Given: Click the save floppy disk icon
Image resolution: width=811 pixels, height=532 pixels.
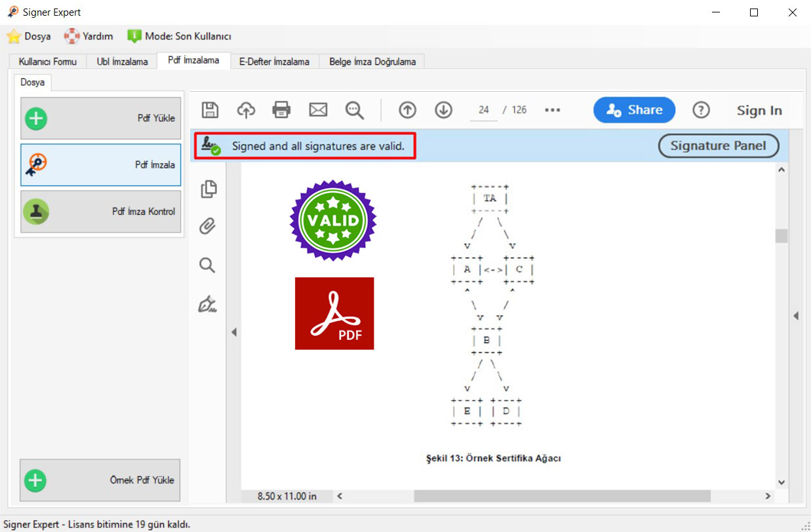Looking at the screenshot, I should tap(210, 110).
